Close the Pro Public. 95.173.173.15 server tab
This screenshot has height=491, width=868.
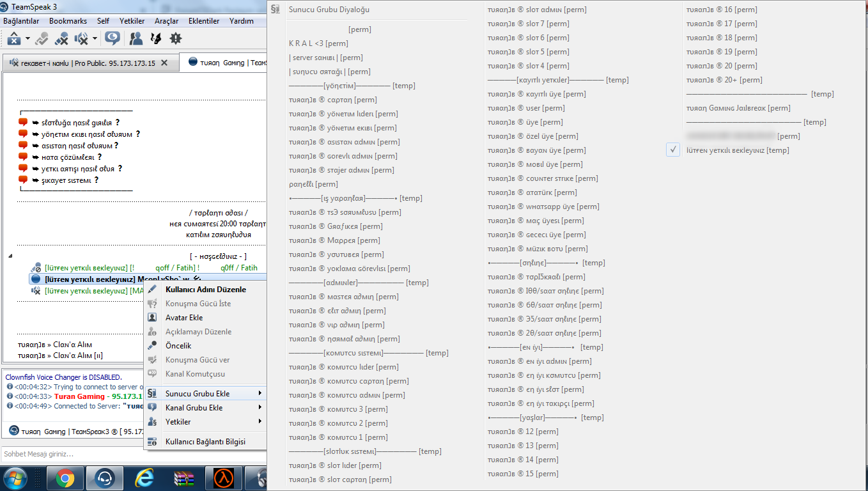(x=164, y=63)
